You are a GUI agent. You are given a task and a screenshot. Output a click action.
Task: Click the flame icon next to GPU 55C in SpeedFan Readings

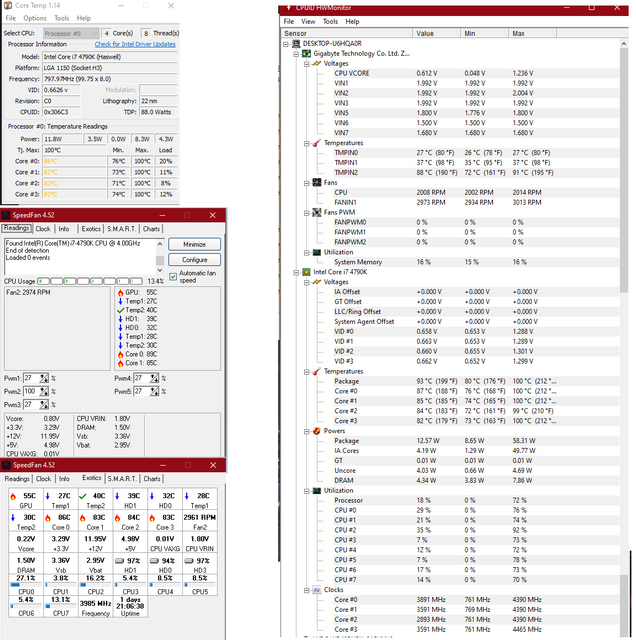tap(120, 292)
